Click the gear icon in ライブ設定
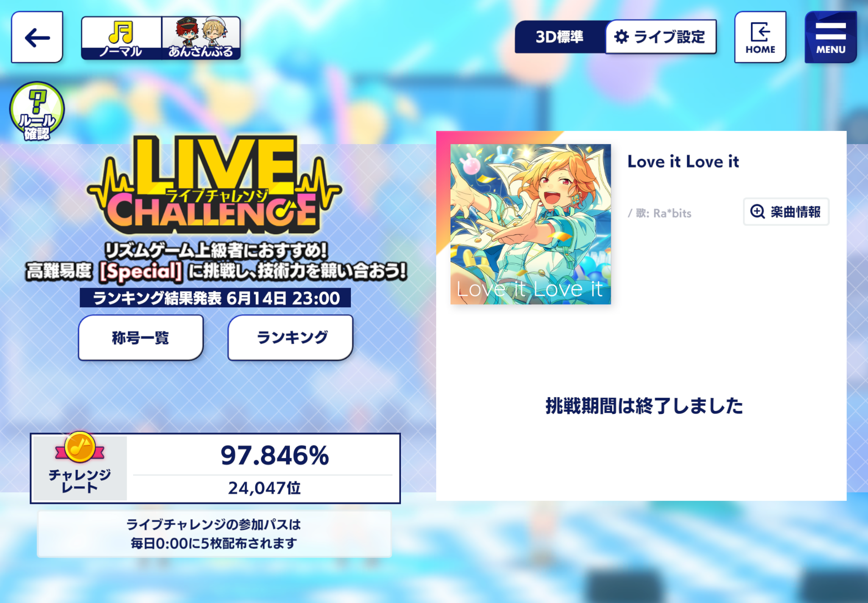868x603 pixels. (x=621, y=37)
